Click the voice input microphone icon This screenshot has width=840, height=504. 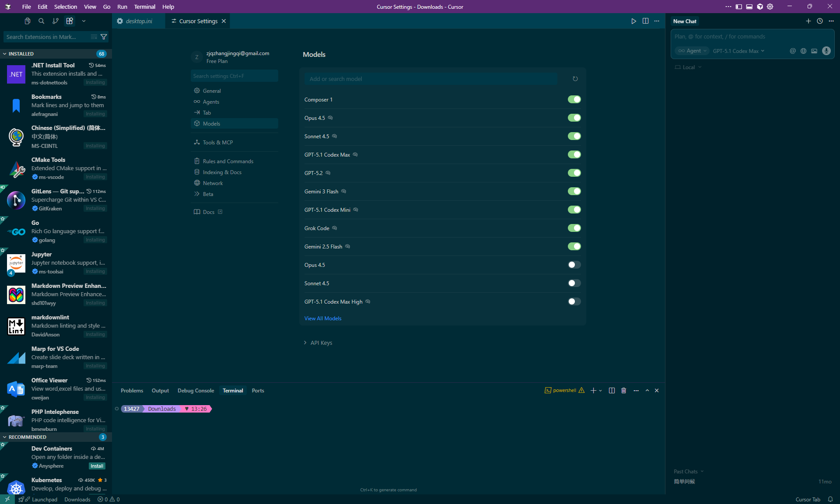pos(826,51)
